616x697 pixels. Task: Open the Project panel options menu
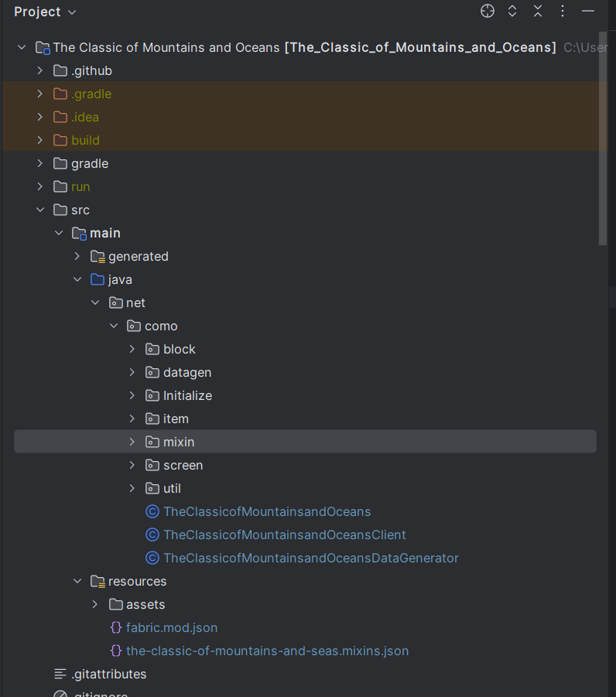[563, 11]
